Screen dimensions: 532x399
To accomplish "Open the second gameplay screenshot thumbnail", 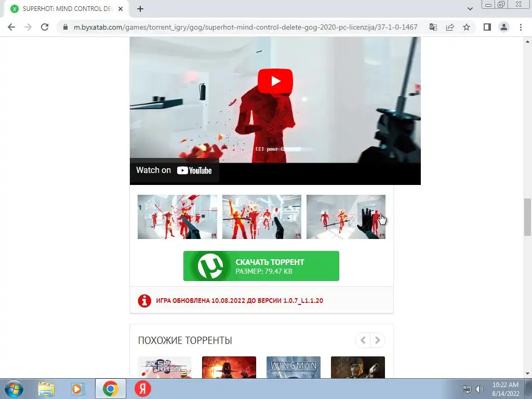I will (262, 217).
